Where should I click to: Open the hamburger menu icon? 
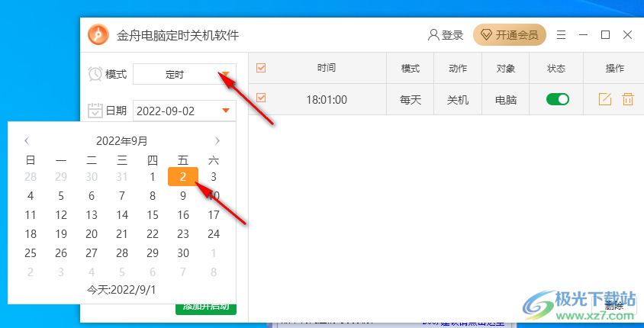pyautogui.click(x=561, y=35)
